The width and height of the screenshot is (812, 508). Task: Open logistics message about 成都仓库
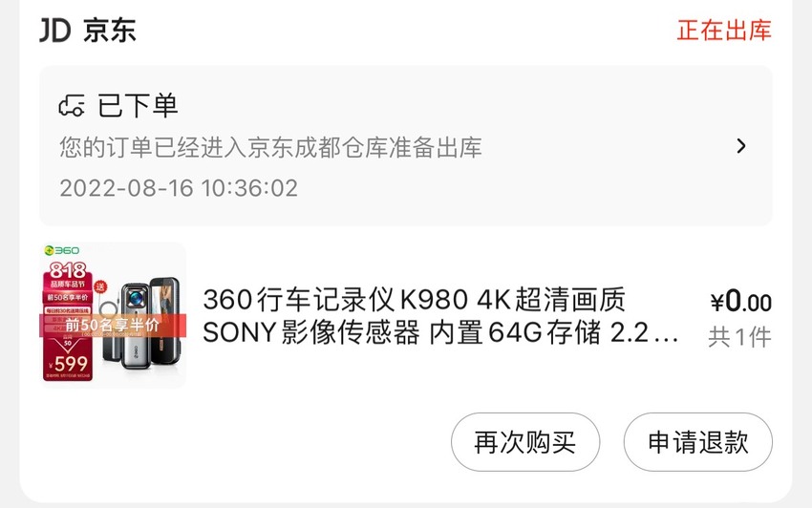[270, 148]
